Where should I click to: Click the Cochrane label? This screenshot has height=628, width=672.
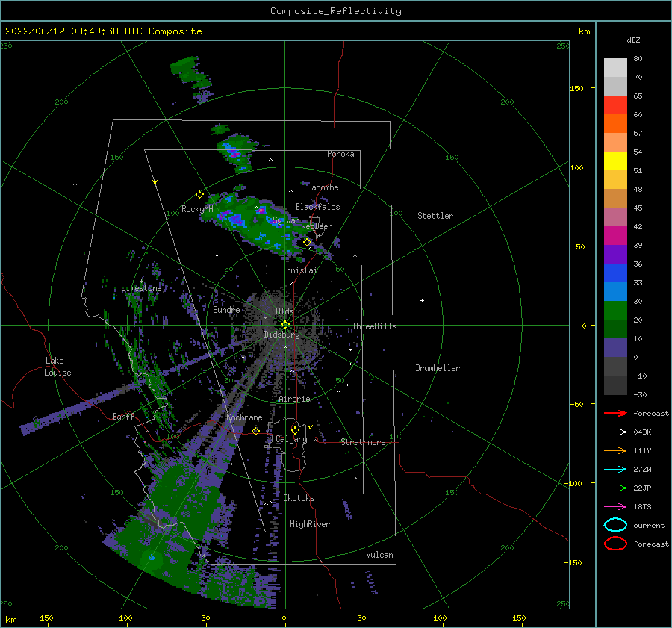click(x=244, y=417)
